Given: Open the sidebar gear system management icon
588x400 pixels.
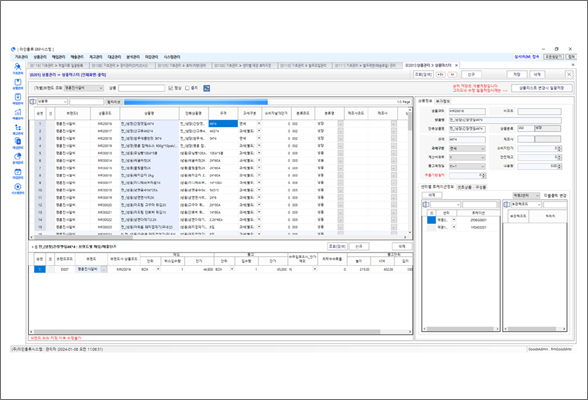Looking at the screenshot, I should [18, 186].
